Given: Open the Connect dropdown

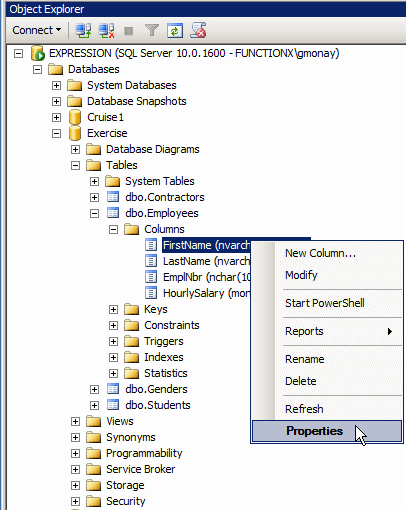Looking at the screenshot, I should (x=37, y=30).
